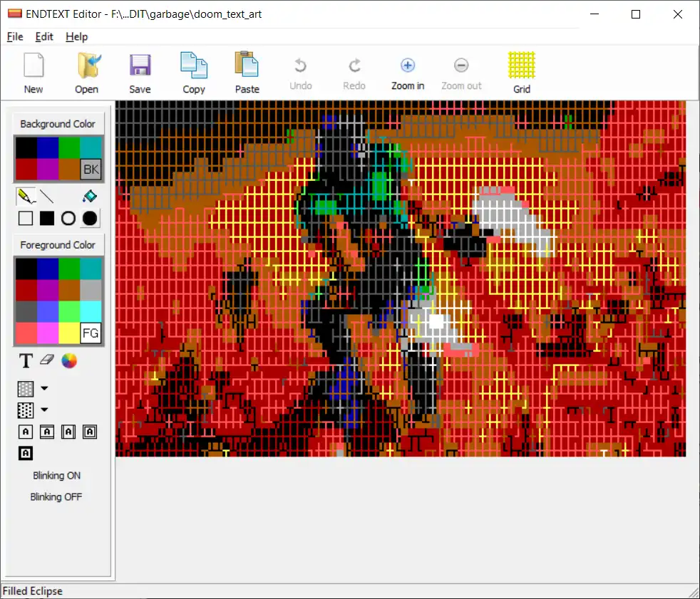Set foreground color to light gray
The width and height of the screenshot is (700, 599).
[91, 291]
